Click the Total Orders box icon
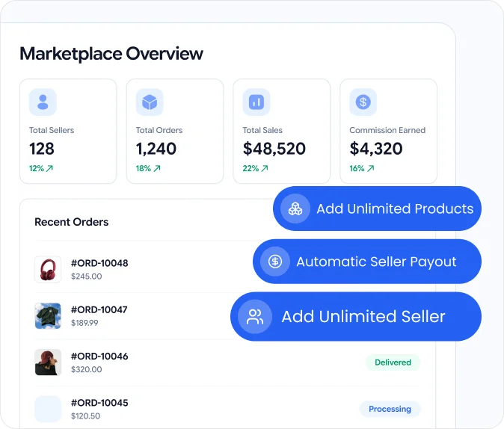The image size is (504, 429). (150, 102)
